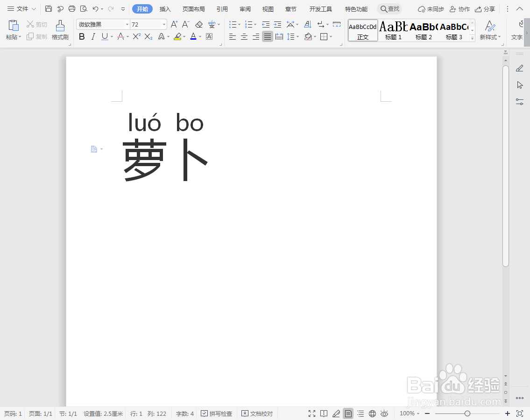This screenshot has height=420, width=530.
Task: Switch to the 插入 ribbon tab
Action: pos(165,9)
